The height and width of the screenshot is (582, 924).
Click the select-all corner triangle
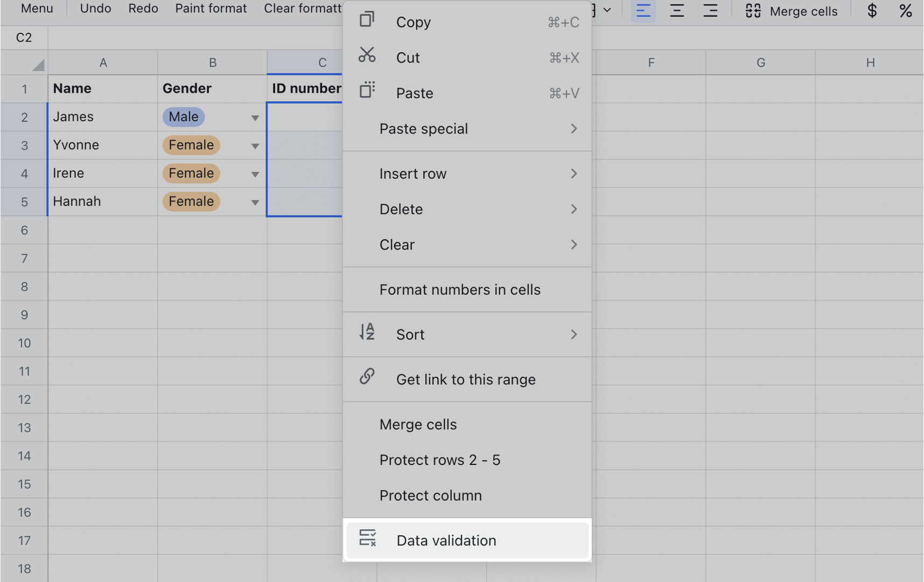[x=37, y=65]
